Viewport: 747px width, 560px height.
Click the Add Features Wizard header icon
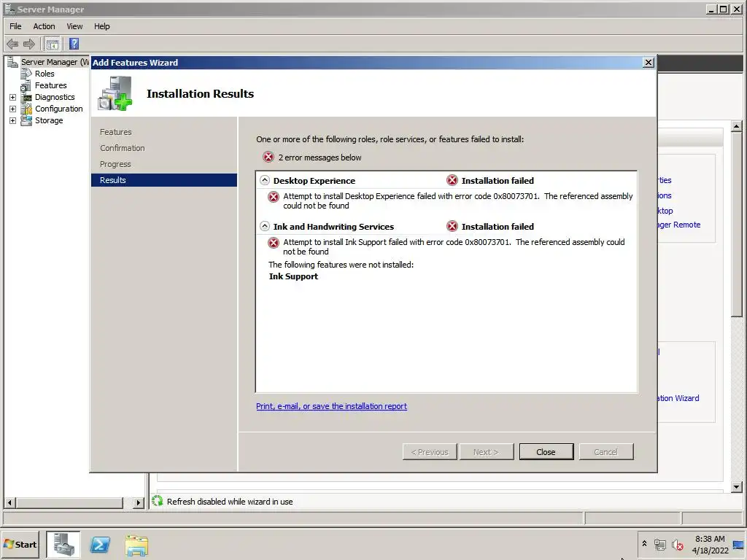tap(115, 93)
